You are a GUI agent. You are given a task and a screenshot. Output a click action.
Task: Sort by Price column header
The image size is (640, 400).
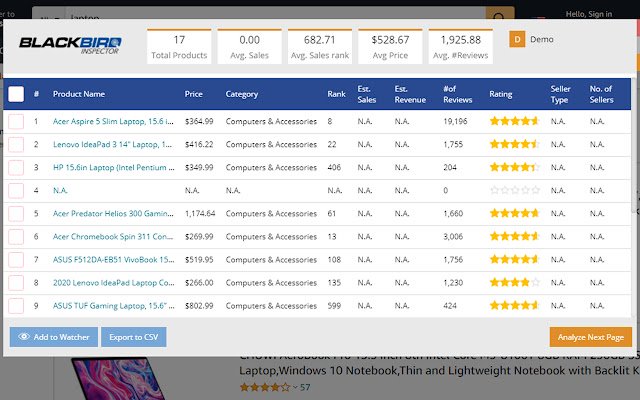(x=193, y=94)
